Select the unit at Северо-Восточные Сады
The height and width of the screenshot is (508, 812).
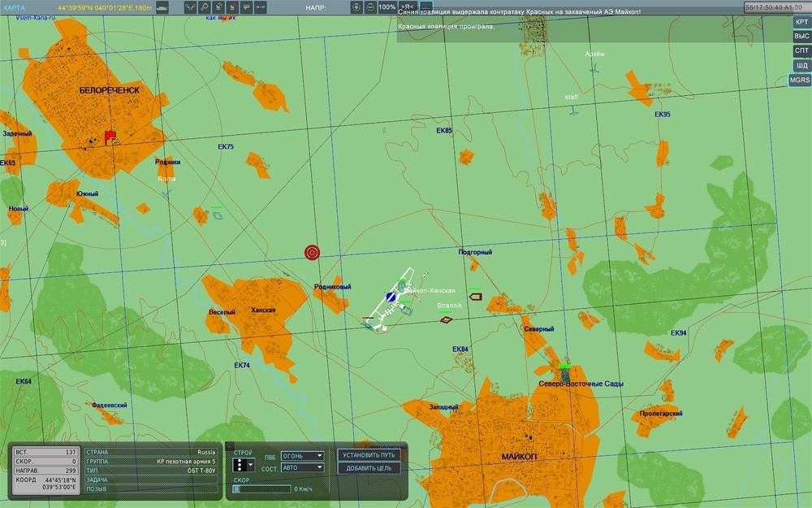[564, 374]
